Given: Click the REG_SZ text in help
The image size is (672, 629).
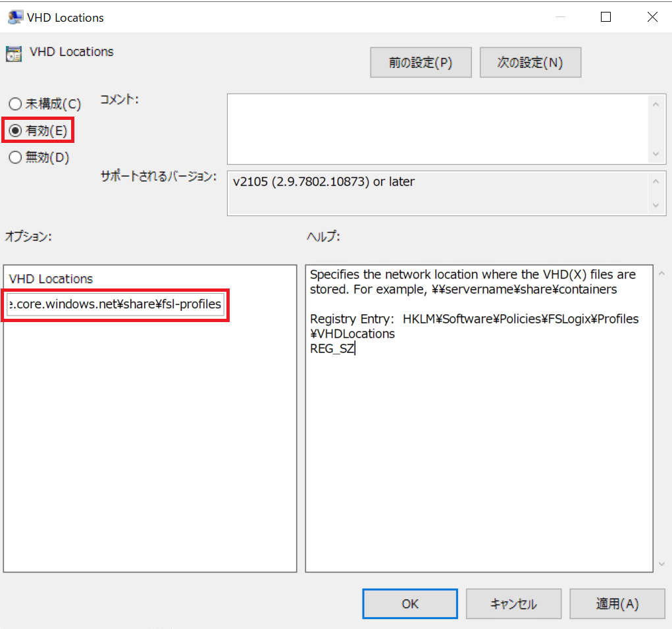Looking at the screenshot, I should coord(332,348).
